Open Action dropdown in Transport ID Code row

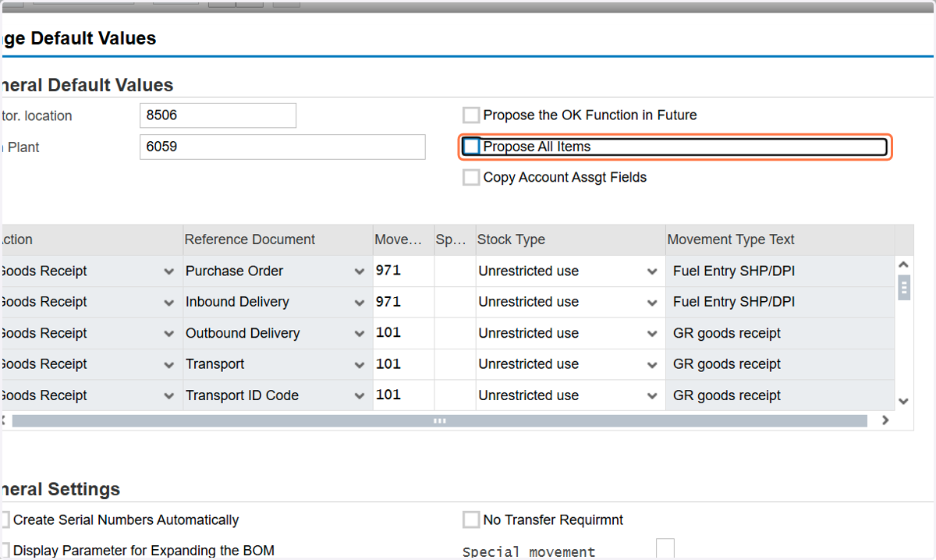tap(169, 396)
